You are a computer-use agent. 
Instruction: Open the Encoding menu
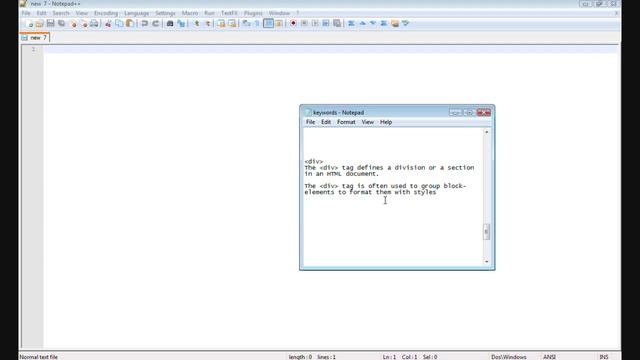pos(106,13)
